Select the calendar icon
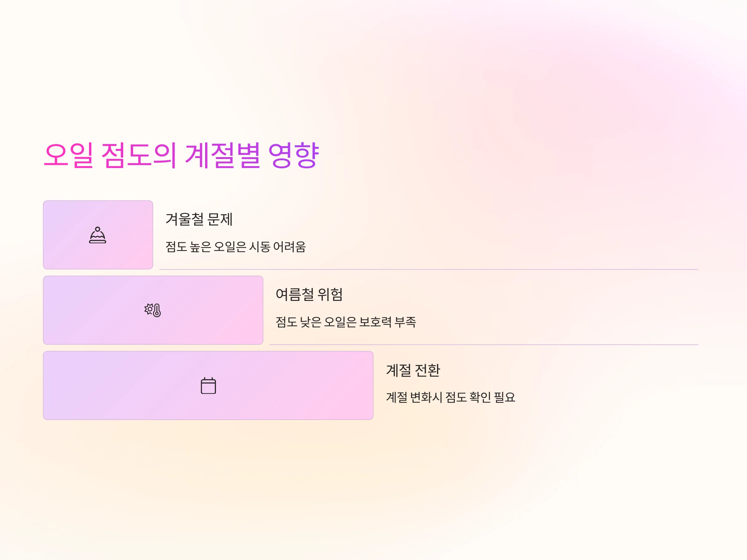This screenshot has height=560, width=747. pyautogui.click(x=208, y=385)
